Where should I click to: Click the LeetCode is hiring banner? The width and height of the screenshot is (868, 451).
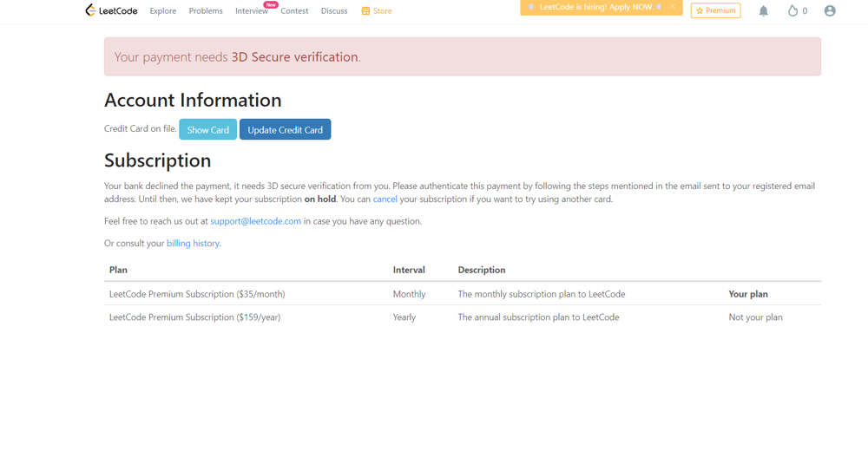[x=595, y=7]
